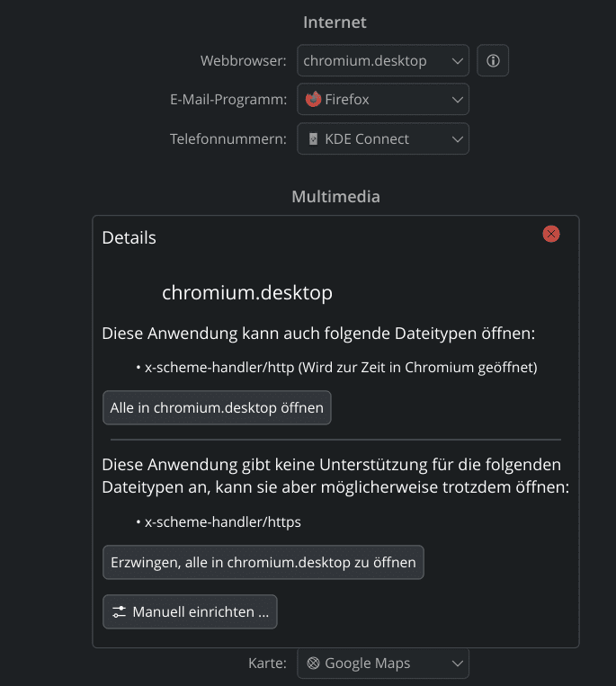Click the E-Mail-Programm: label
The height and width of the screenshot is (686, 616).
(x=228, y=100)
